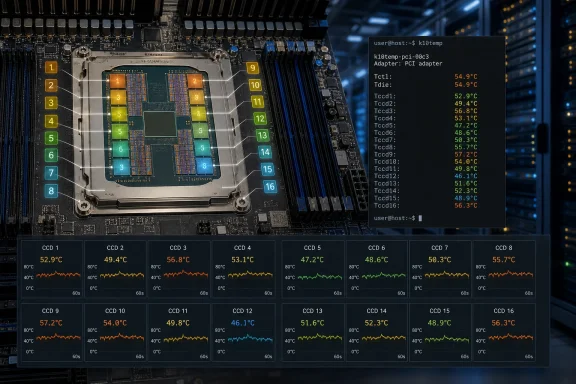Click the terminal prompt cursor line
Screen dimensions: 576x384
(398, 218)
